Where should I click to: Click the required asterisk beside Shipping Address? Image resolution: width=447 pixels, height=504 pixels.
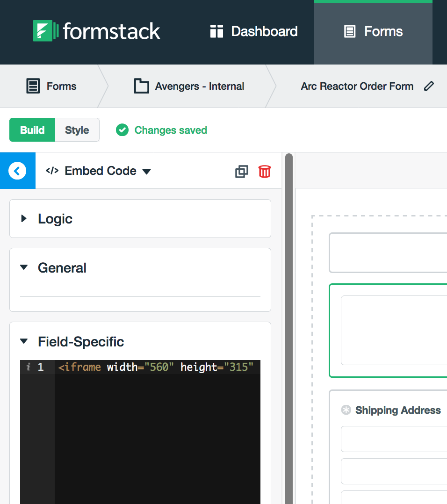click(x=346, y=410)
